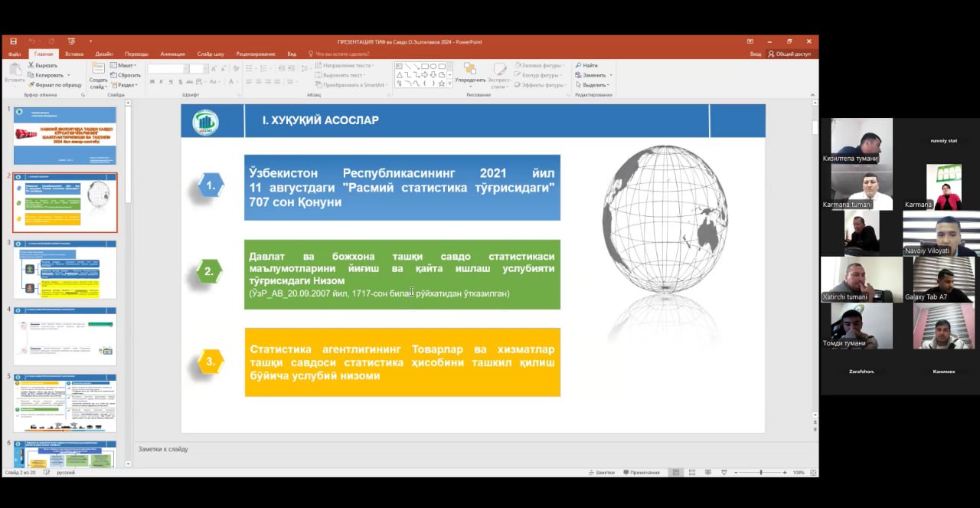Copy with the Копировать button

46,75
